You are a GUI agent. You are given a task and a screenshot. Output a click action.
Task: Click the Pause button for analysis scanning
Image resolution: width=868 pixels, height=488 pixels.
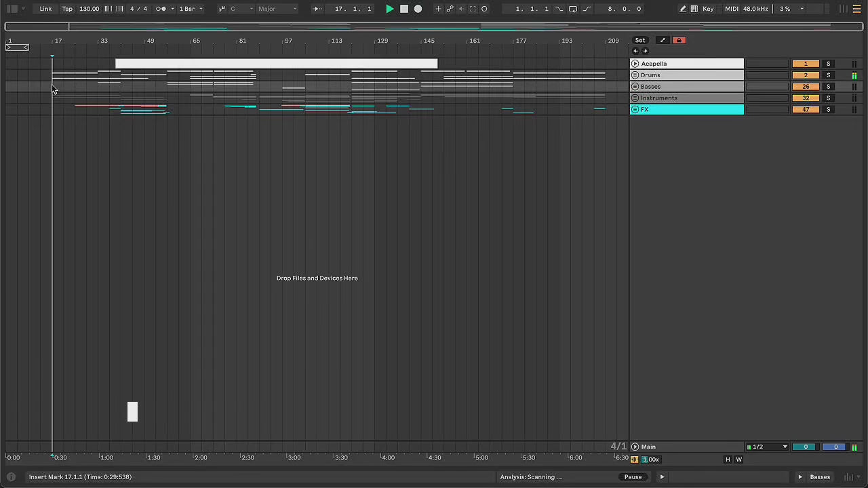coord(633,477)
